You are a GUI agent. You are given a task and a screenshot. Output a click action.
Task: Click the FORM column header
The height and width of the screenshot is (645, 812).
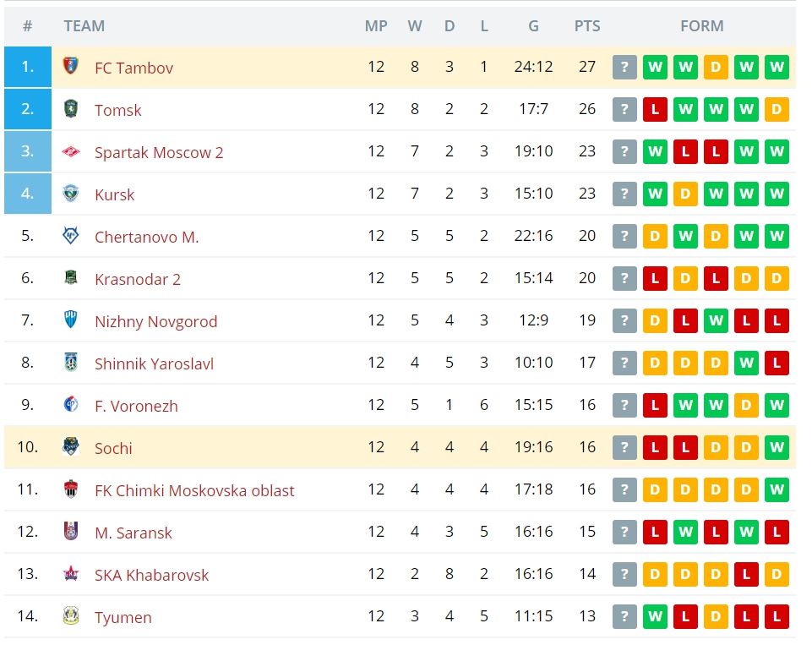click(x=701, y=26)
